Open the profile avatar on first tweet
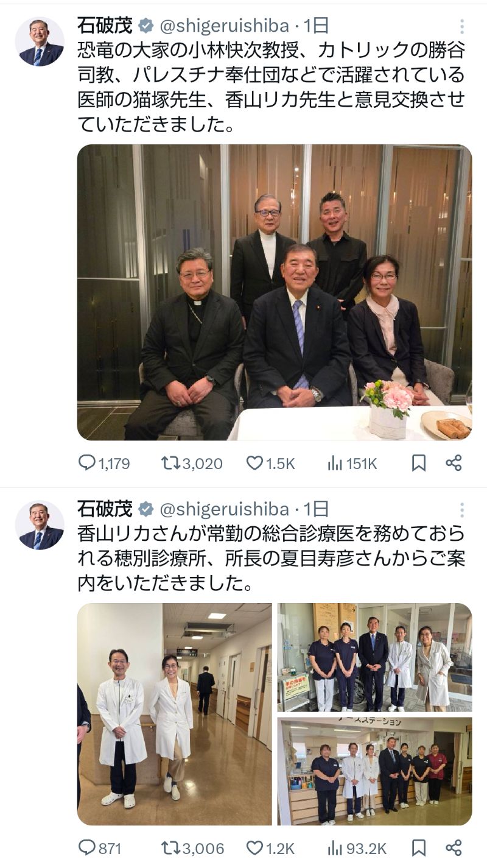The image size is (487, 868). click(41, 42)
